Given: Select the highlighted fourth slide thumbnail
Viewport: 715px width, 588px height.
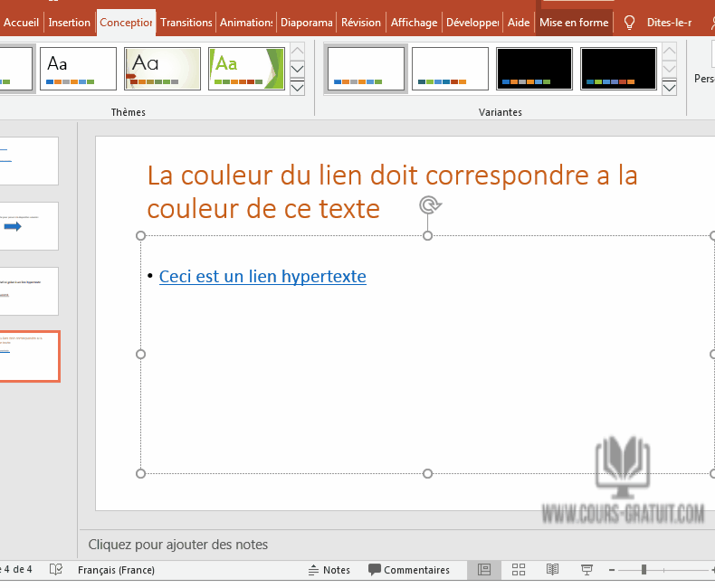Looking at the screenshot, I should point(29,356).
